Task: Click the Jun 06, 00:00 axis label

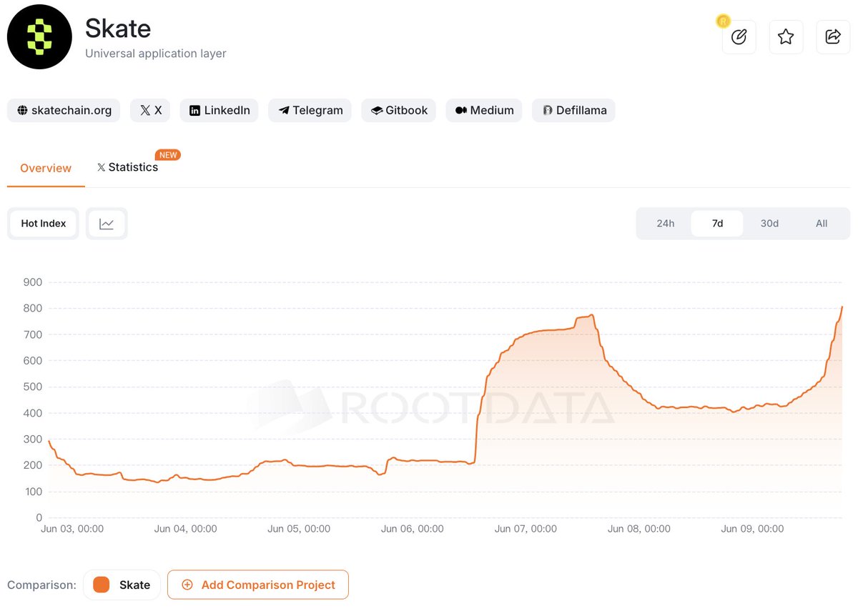Action: [413, 529]
